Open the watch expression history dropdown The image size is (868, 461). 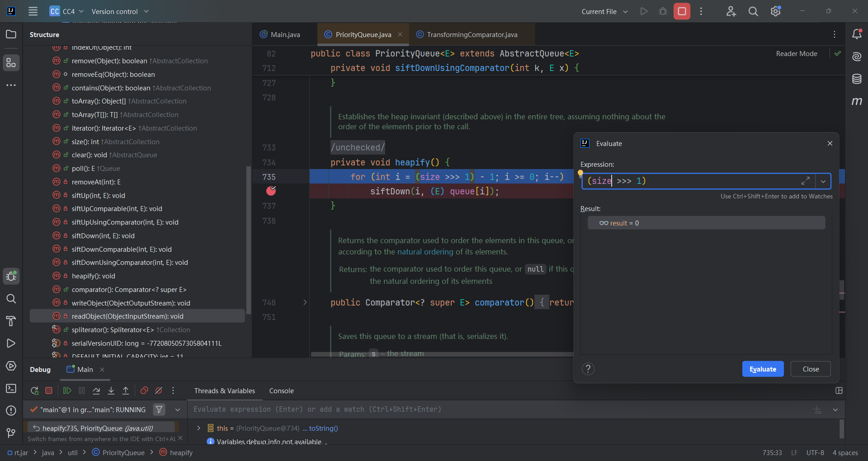835,409
